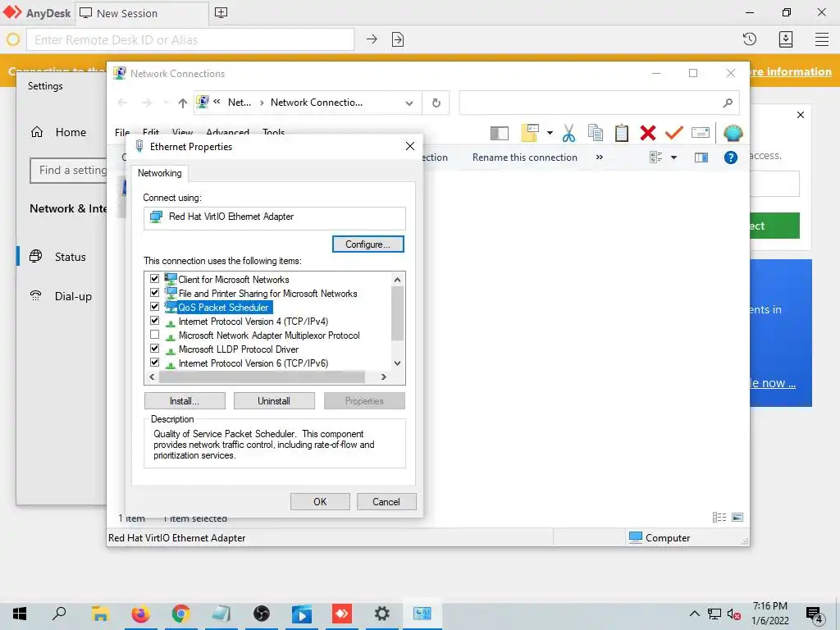
Task: Uncheck QoS Packet Scheduler checkbox
Action: pyautogui.click(x=154, y=307)
